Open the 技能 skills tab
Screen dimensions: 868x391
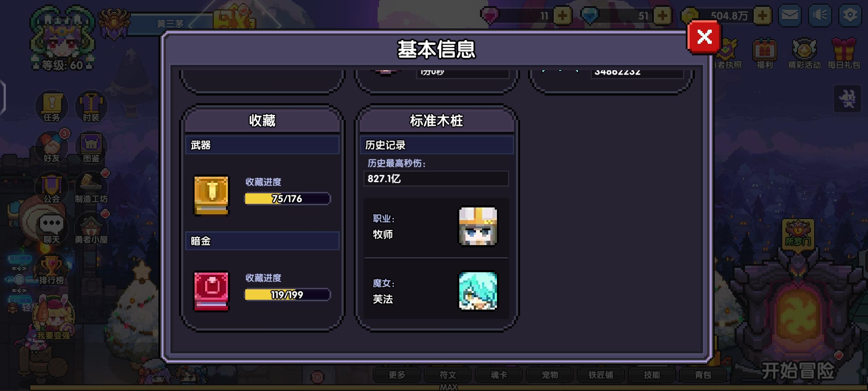[x=652, y=375]
